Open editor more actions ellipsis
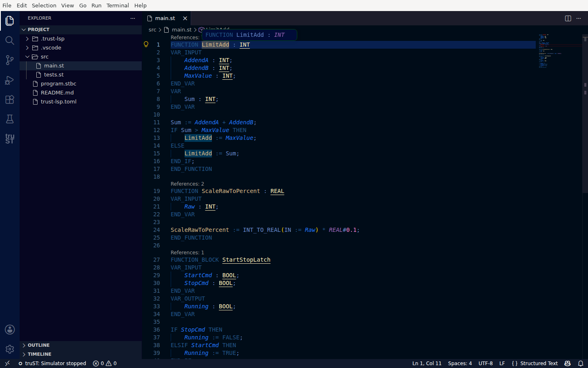Screen dimensions: 588x368 coord(579,18)
